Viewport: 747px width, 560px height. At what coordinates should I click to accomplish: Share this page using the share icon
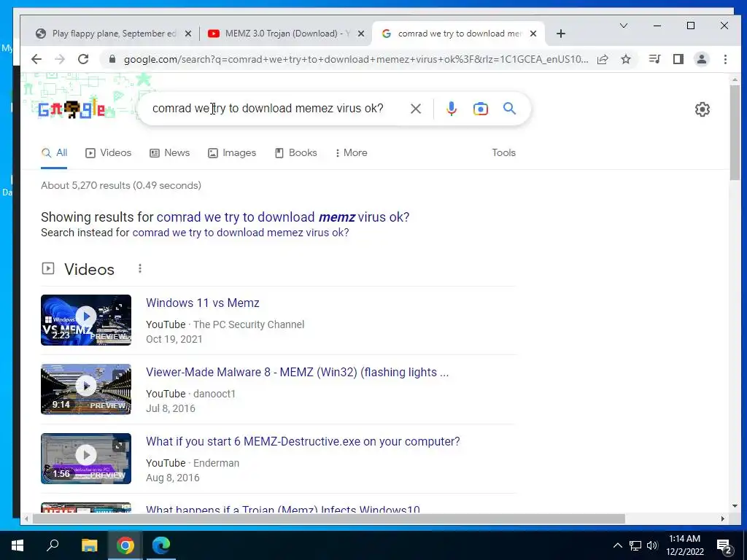[603, 59]
